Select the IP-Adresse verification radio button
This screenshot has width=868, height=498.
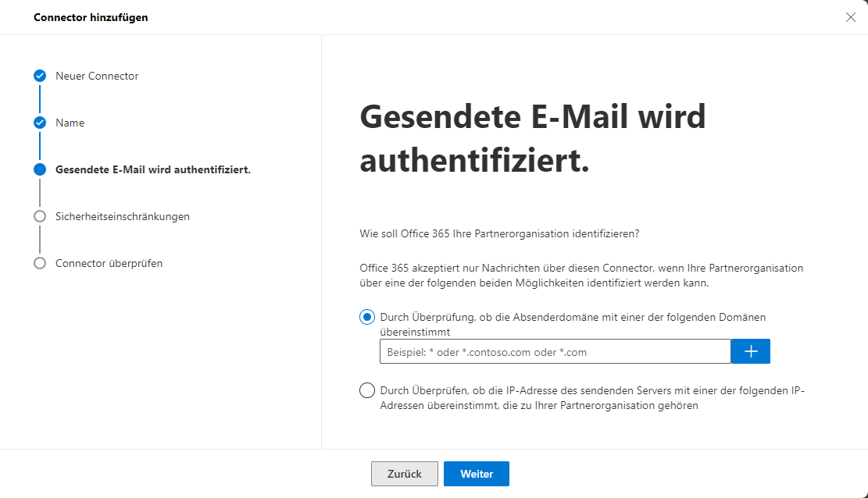pyautogui.click(x=367, y=390)
